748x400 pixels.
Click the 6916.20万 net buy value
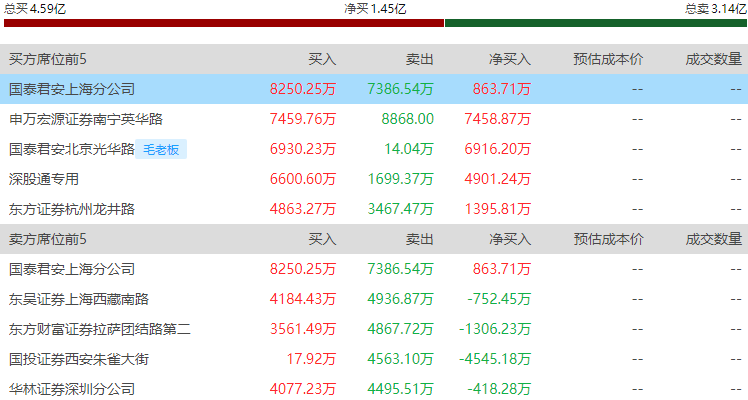pyautogui.click(x=498, y=149)
